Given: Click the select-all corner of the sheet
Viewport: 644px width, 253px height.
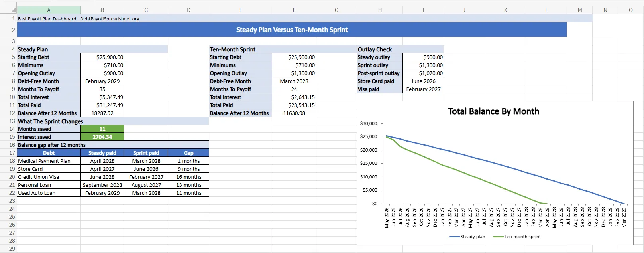Looking at the screenshot, I should (x=8, y=10).
